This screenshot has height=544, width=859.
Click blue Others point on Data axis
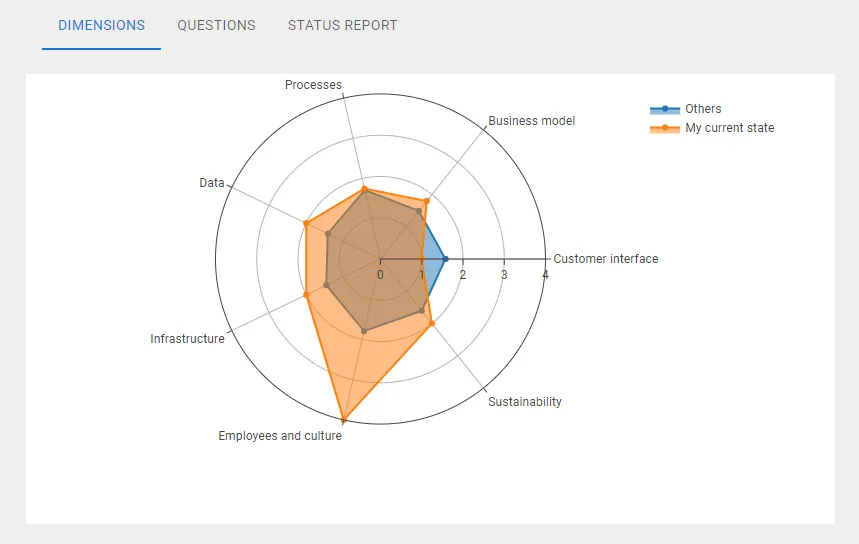[x=327, y=234]
